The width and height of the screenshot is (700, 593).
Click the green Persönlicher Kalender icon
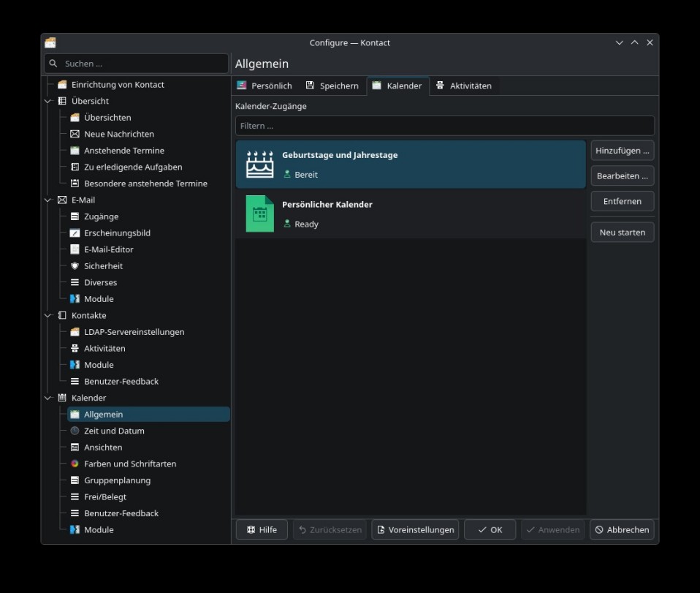click(260, 214)
